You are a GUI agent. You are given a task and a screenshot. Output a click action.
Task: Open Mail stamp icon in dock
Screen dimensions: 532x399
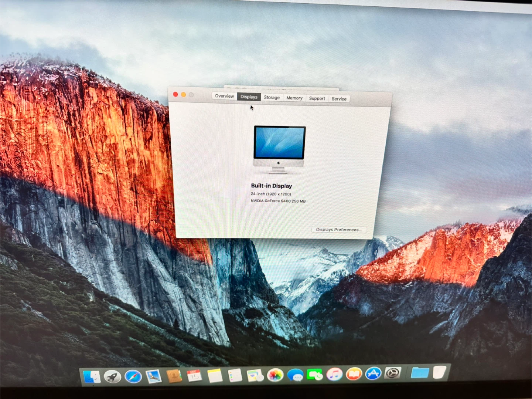click(x=153, y=376)
